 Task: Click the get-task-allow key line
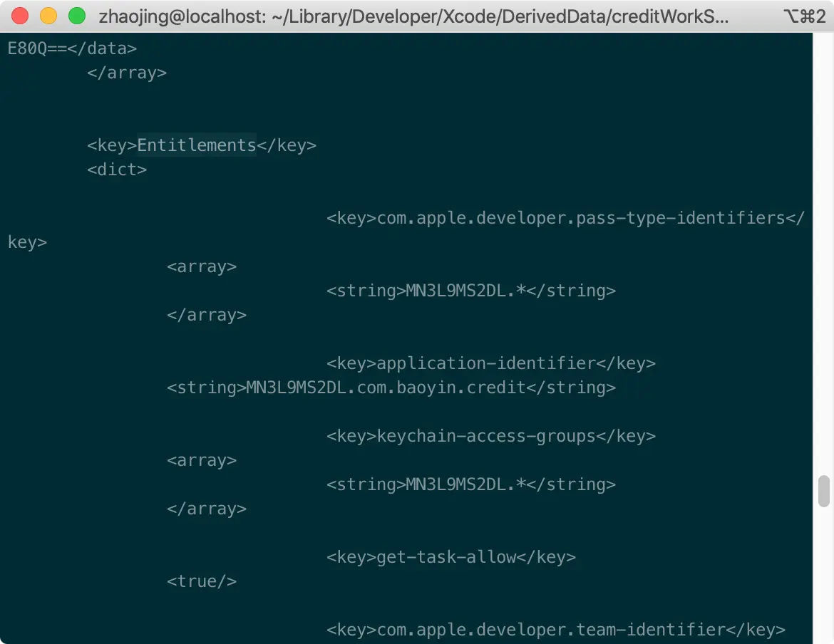[x=451, y=557]
